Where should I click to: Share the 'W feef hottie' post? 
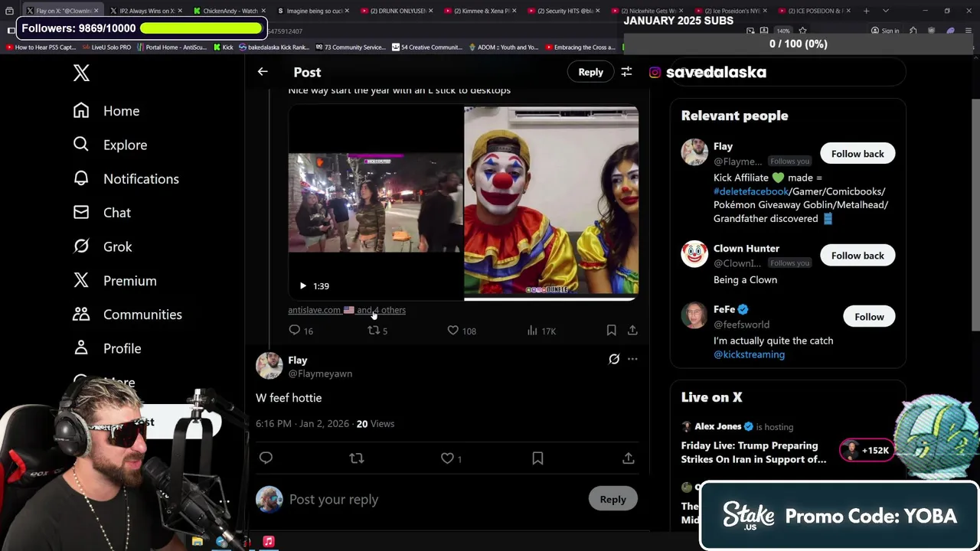[x=628, y=458]
